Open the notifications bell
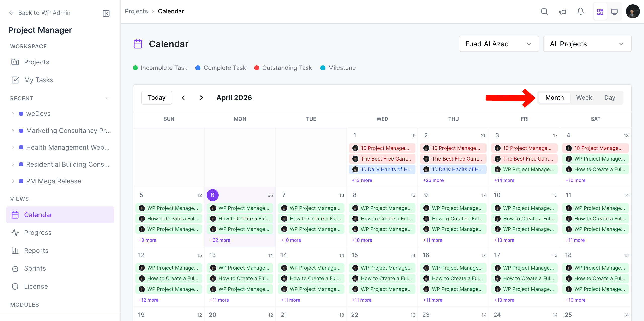The height and width of the screenshot is (321, 644). pos(581,11)
